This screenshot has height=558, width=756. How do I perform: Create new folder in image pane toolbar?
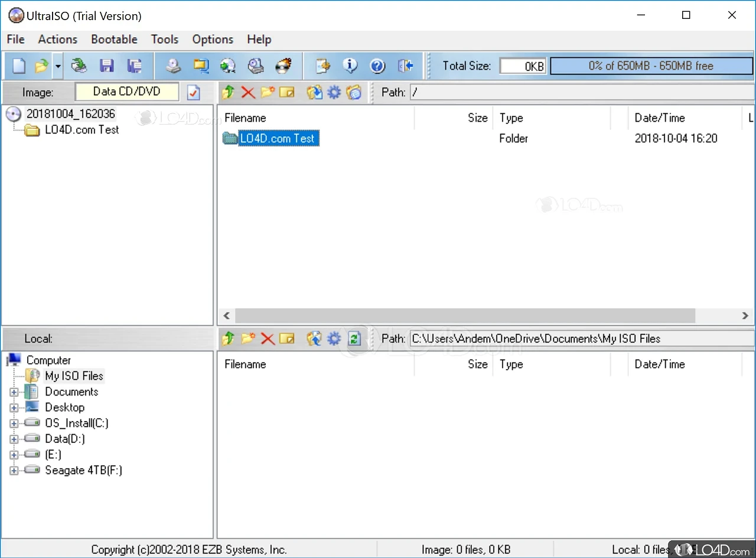(x=268, y=92)
